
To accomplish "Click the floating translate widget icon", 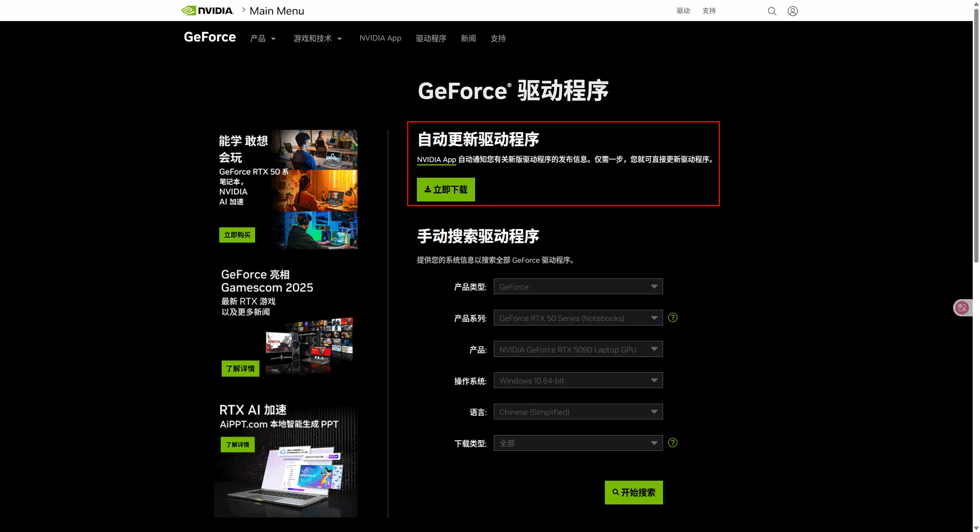I will [x=962, y=308].
